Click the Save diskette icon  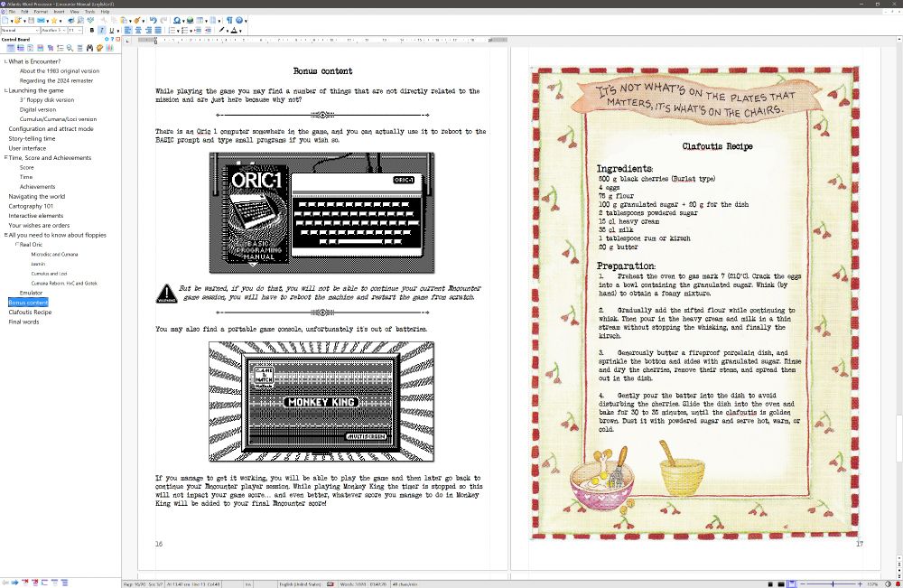click(31, 20)
